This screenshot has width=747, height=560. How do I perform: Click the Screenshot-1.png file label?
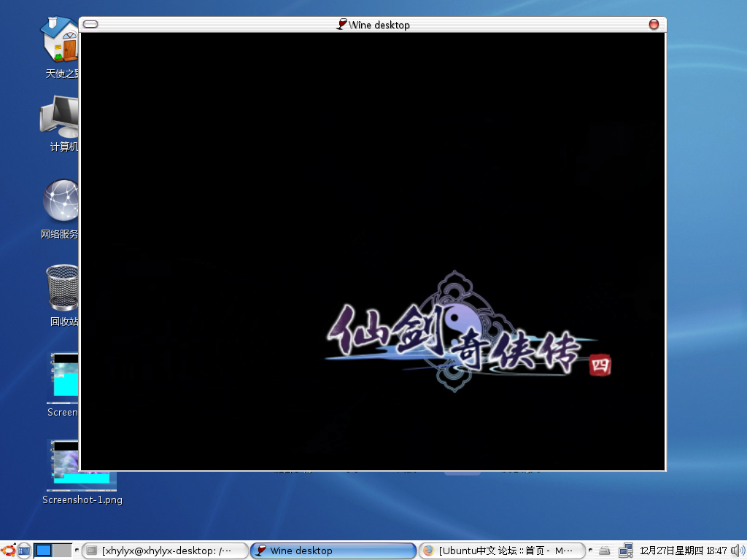[x=82, y=499]
